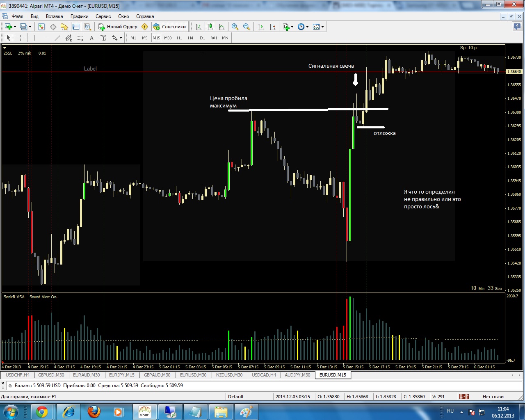Open the Data Window crosshair icon

[53, 27]
